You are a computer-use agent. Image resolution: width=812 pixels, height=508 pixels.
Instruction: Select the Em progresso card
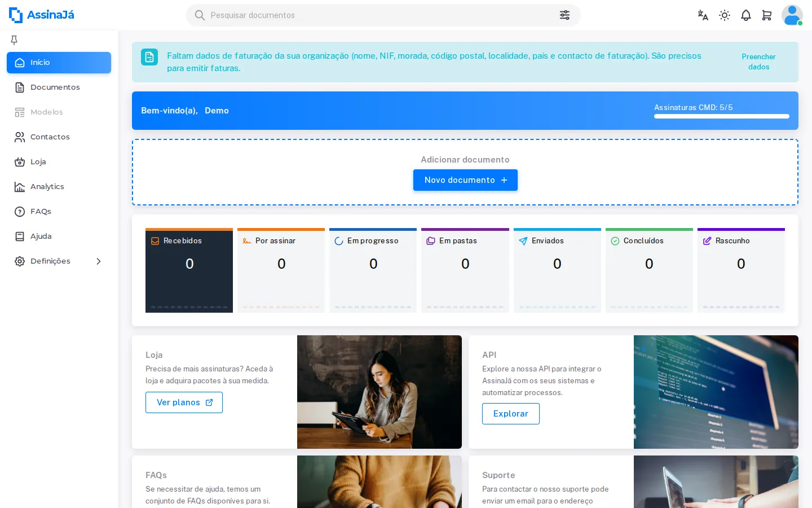pos(373,270)
